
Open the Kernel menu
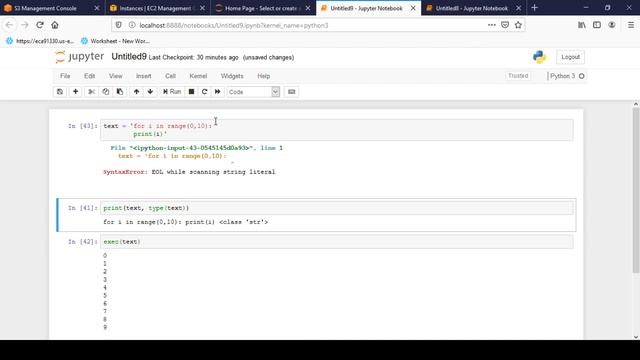tap(198, 76)
